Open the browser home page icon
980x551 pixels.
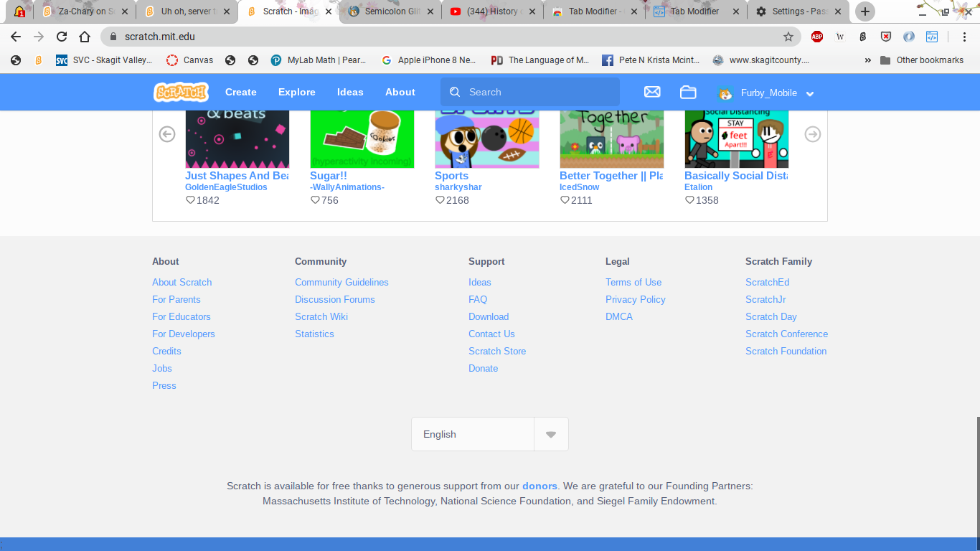pyautogui.click(x=85, y=37)
